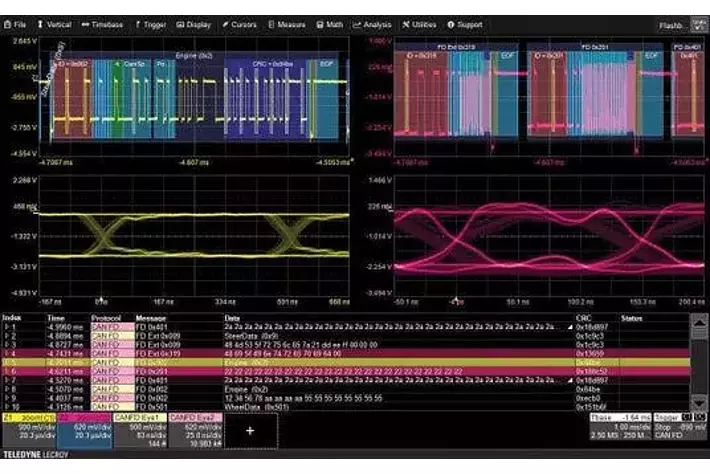Click the plus button to add trace

tap(250, 433)
